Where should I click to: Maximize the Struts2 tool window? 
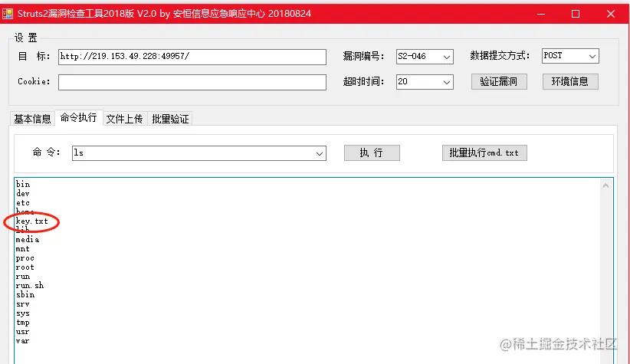point(576,14)
